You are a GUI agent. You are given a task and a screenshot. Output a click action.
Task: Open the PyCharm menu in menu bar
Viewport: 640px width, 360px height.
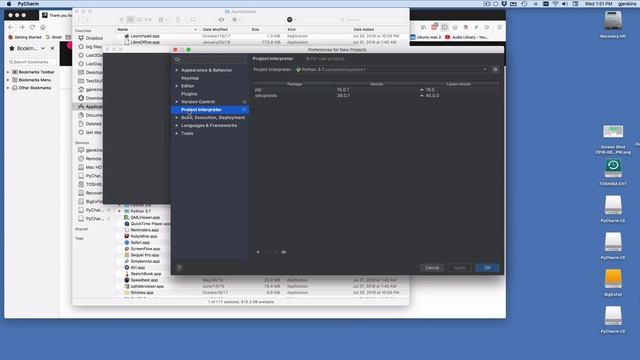pyautogui.click(x=28, y=4)
